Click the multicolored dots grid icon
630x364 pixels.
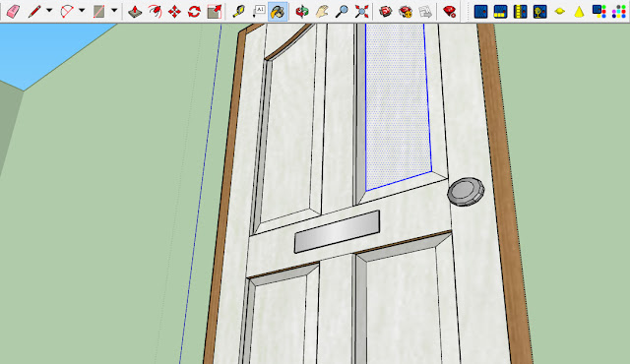[619, 12]
